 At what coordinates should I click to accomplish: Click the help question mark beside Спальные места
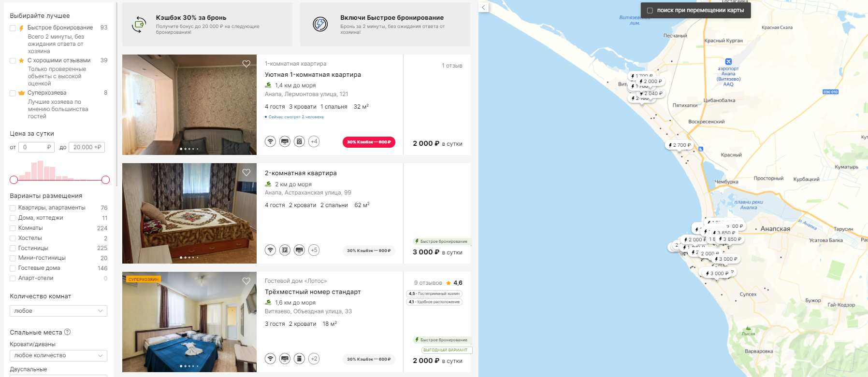(68, 332)
